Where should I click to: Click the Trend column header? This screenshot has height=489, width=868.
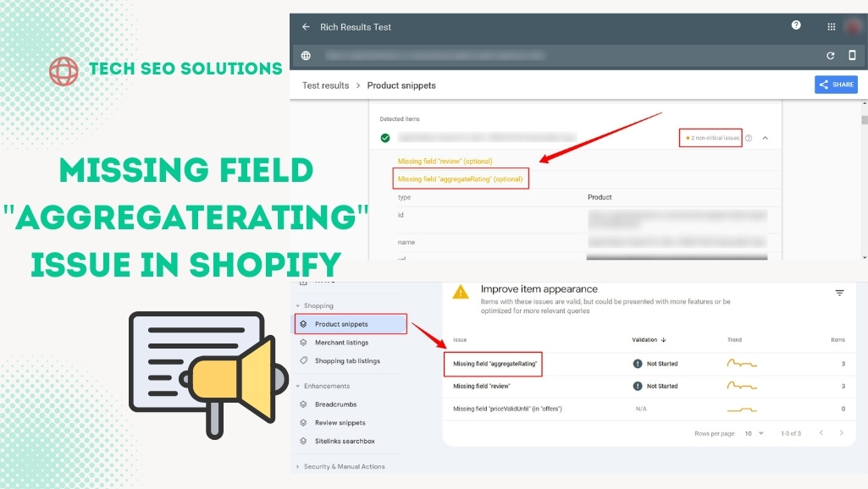coord(734,339)
